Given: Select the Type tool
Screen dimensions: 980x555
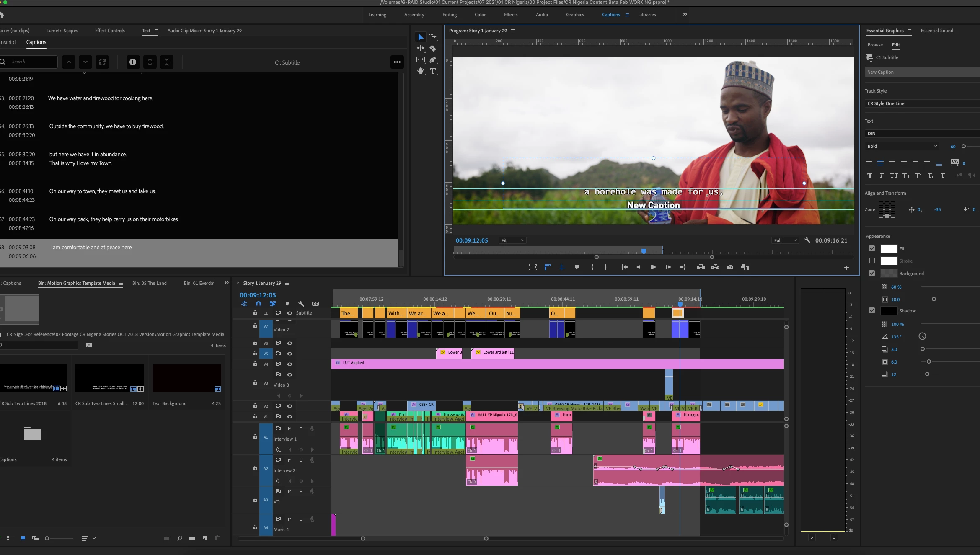Looking at the screenshot, I should (x=433, y=71).
